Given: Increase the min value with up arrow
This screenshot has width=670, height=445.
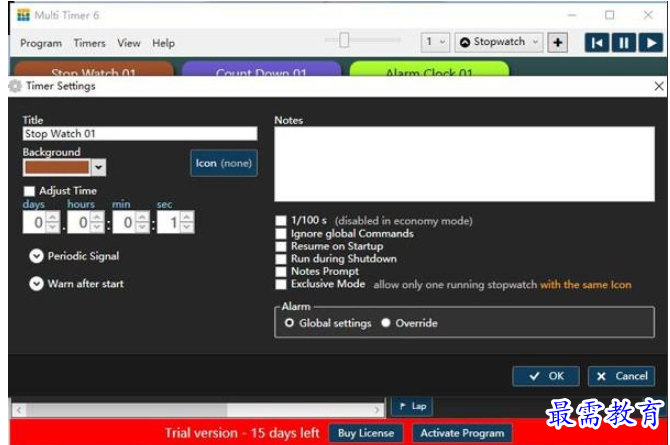Looking at the screenshot, I should click(x=142, y=217).
